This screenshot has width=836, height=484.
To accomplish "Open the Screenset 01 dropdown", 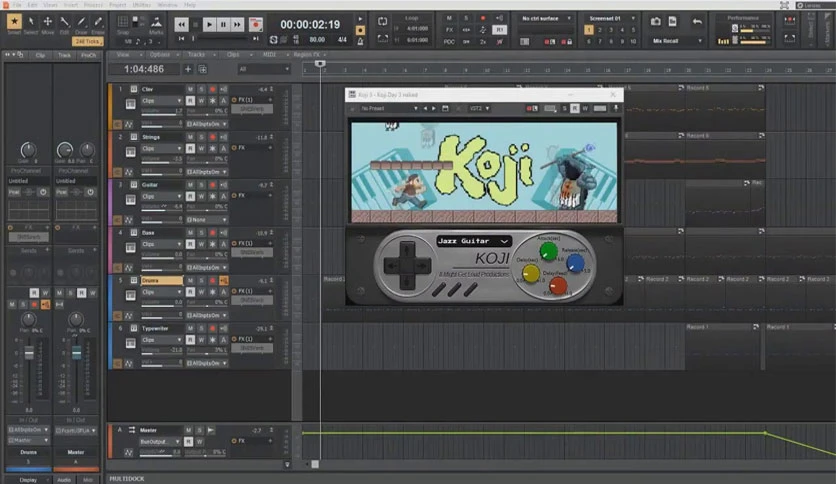I will tap(610, 18).
